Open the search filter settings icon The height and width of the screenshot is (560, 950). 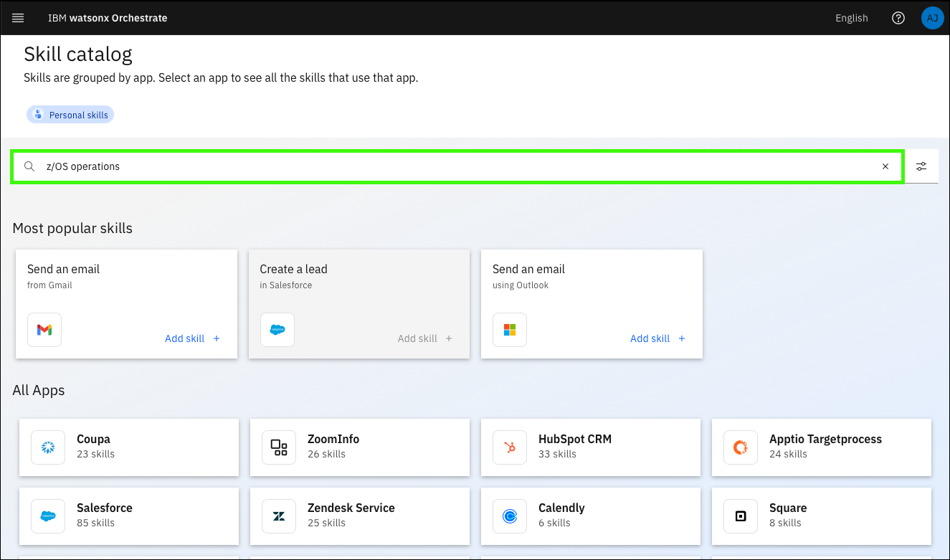[921, 166]
